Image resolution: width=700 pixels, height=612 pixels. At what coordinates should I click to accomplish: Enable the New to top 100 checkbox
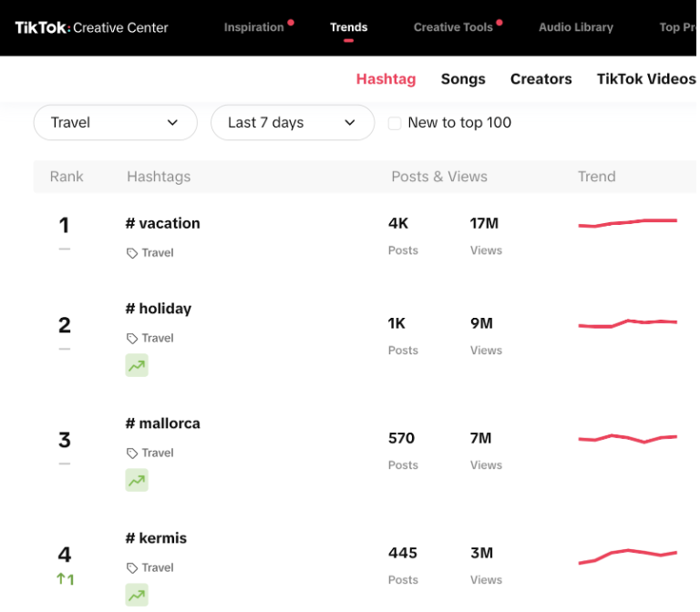395,123
